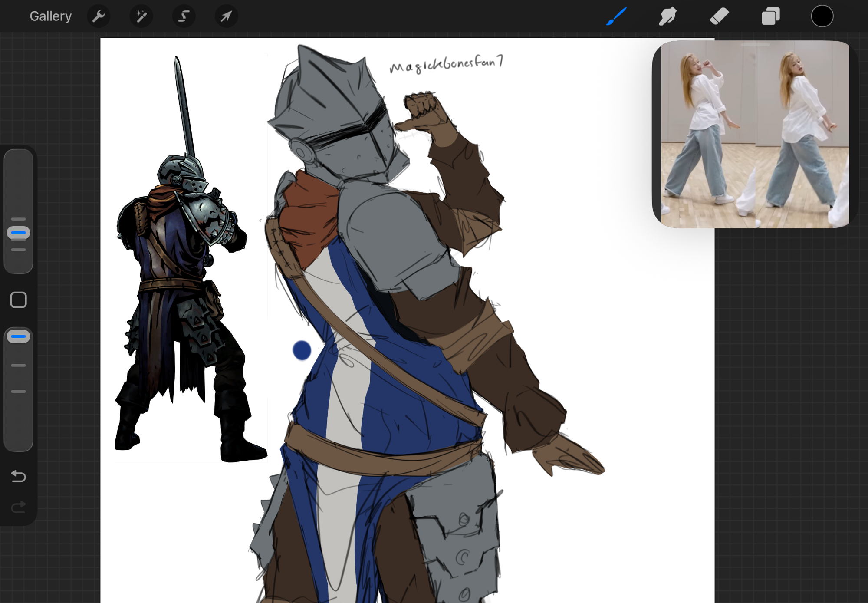868x603 pixels.
Task: Select the Paint brush tool
Action: pyautogui.click(x=616, y=16)
